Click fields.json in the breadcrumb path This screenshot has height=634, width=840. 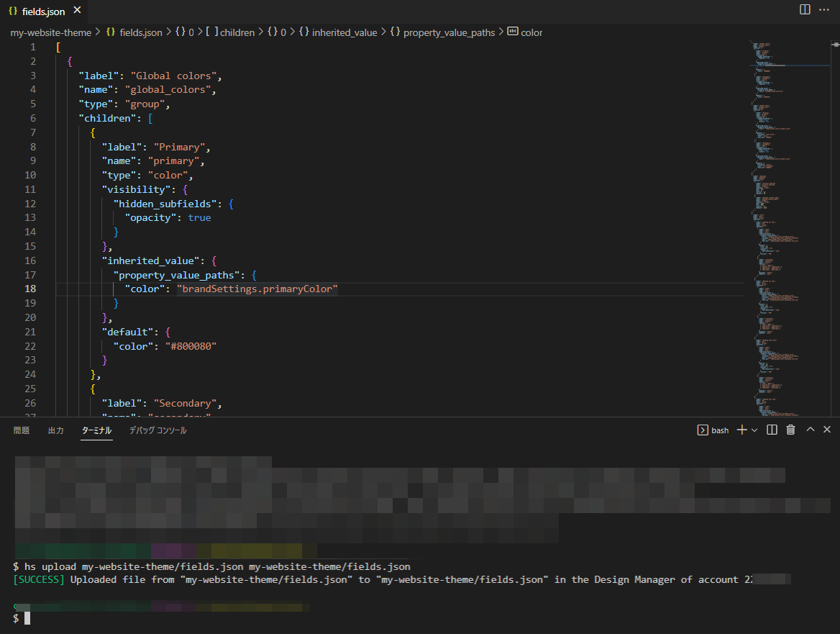coord(140,32)
